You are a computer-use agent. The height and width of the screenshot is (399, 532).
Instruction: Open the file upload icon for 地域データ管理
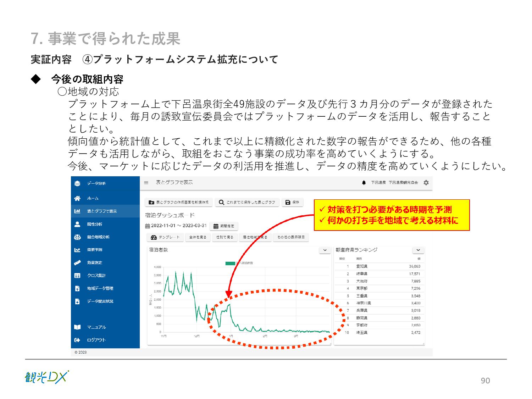tap(77, 288)
